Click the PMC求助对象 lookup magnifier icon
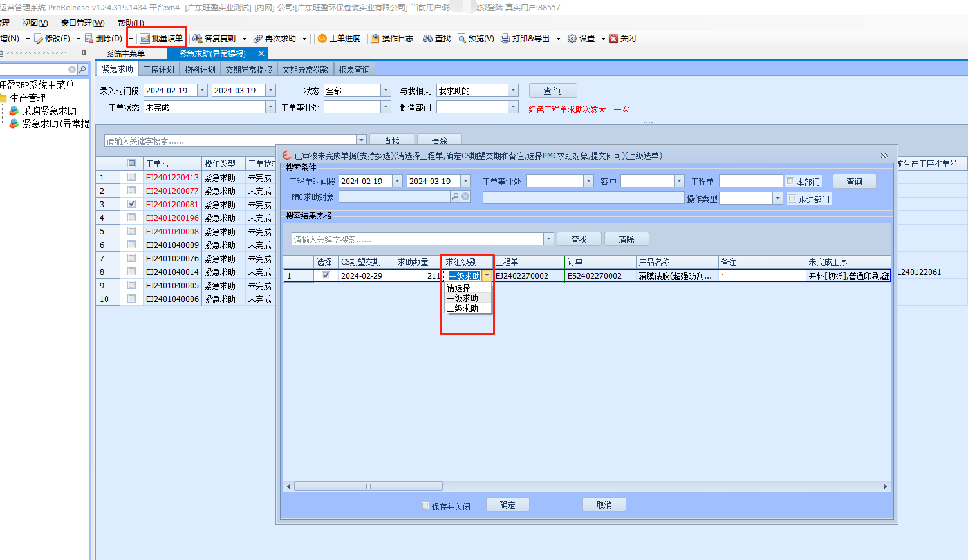968x560 pixels. (x=455, y=196)
